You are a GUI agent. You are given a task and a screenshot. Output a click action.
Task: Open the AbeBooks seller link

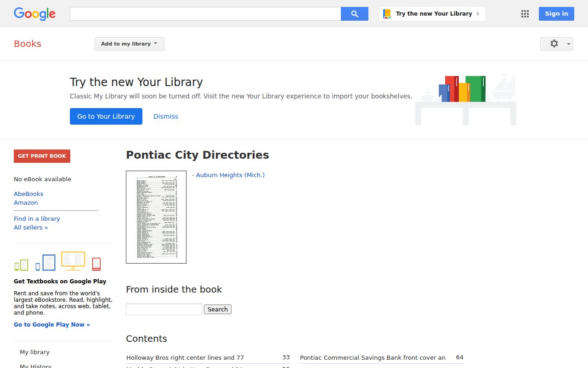tap(28, 194)
